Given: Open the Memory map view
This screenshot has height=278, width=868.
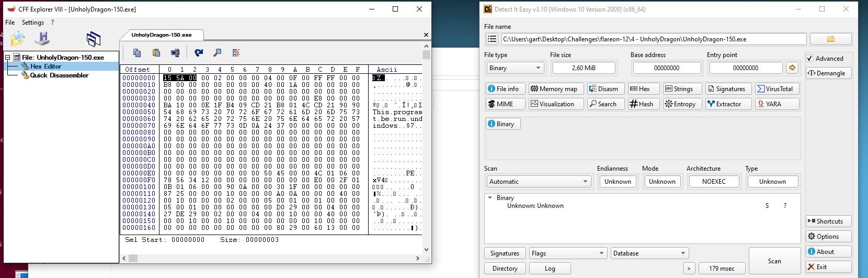Looking at the screenshot, I should (554, 88).
